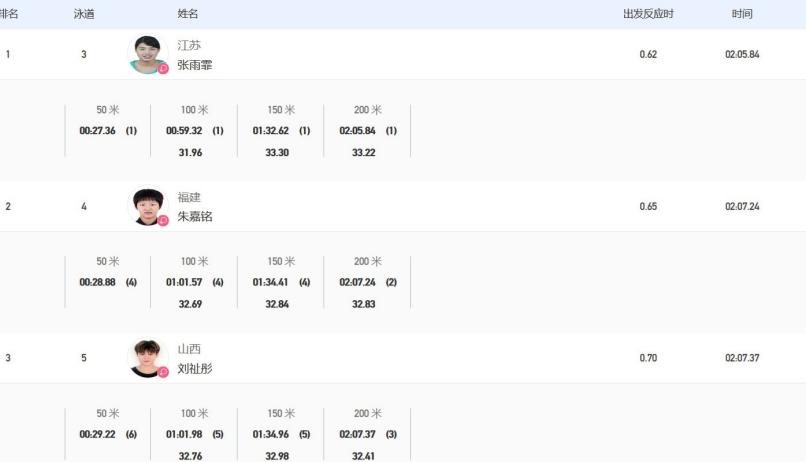
Task: Select 张雨霏's final time 02:05.84
Action: click(742, 54)
